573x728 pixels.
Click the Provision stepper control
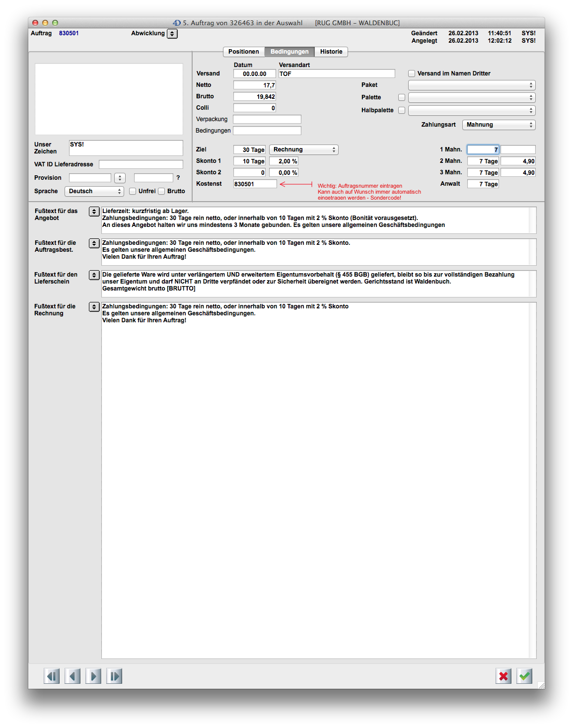(x=120, y=178)
